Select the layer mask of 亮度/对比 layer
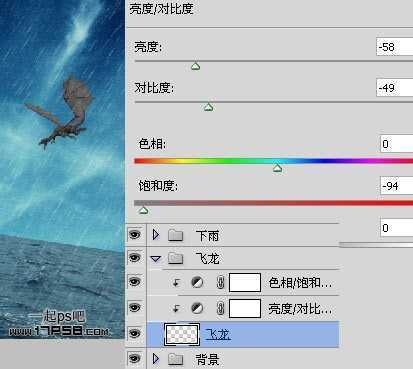The height and width of the screenshot is (369, 413). click(245, 308)
